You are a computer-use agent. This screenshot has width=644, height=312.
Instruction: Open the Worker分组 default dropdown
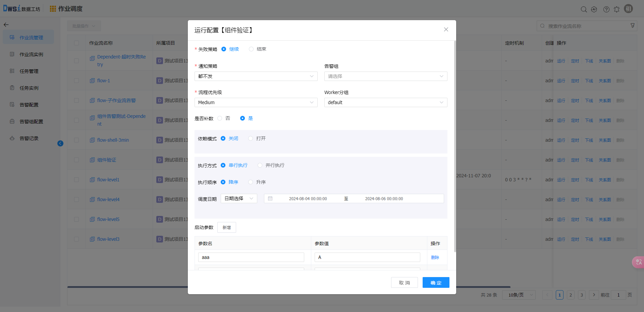[x=385, y=102]
